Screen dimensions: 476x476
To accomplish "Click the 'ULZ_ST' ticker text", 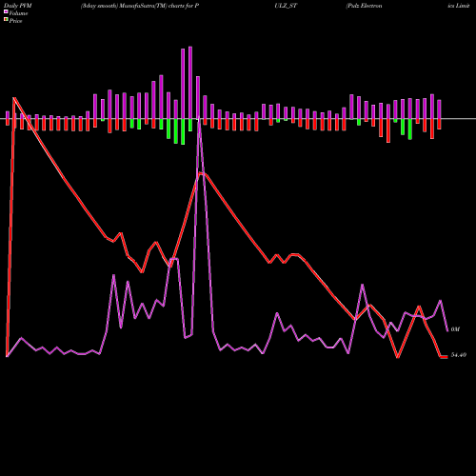I will click(286, 6).
